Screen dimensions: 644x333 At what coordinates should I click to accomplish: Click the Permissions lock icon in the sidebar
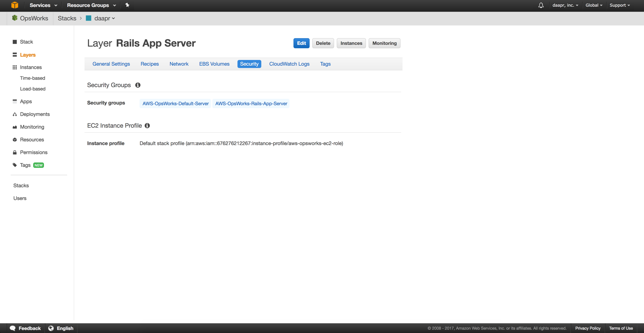pyautogui.click(x=15, y=152)
